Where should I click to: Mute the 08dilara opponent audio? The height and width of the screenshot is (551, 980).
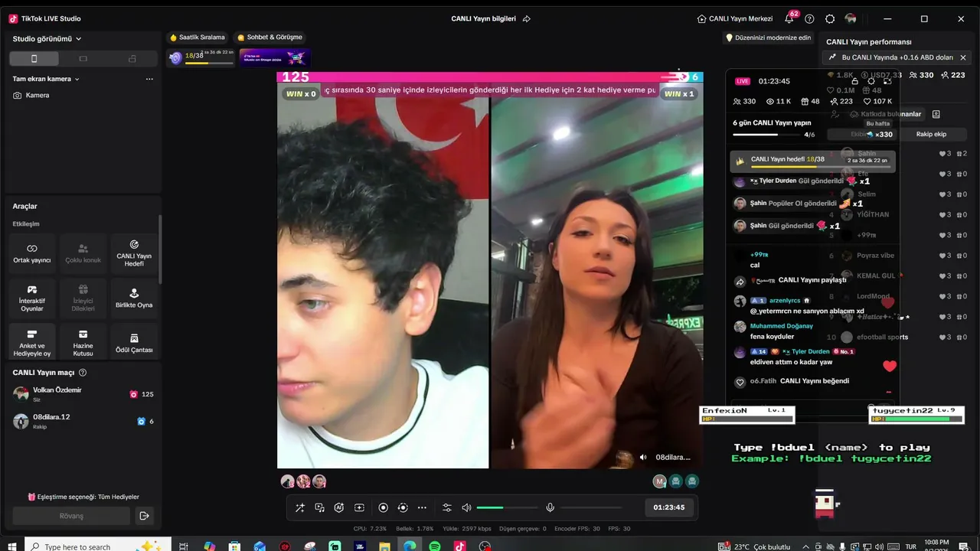[643, 458]
